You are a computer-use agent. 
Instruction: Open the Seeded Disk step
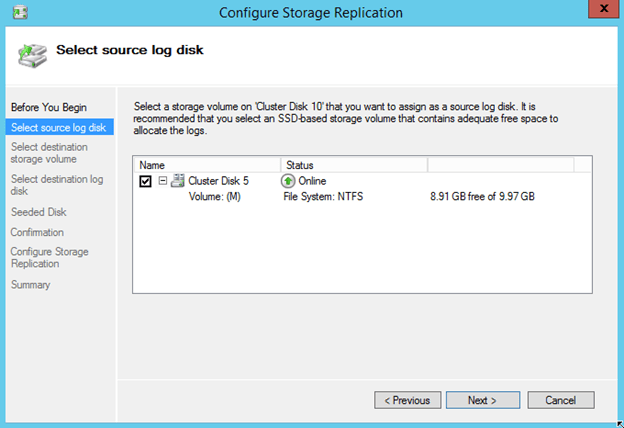[x=38, y=212]
